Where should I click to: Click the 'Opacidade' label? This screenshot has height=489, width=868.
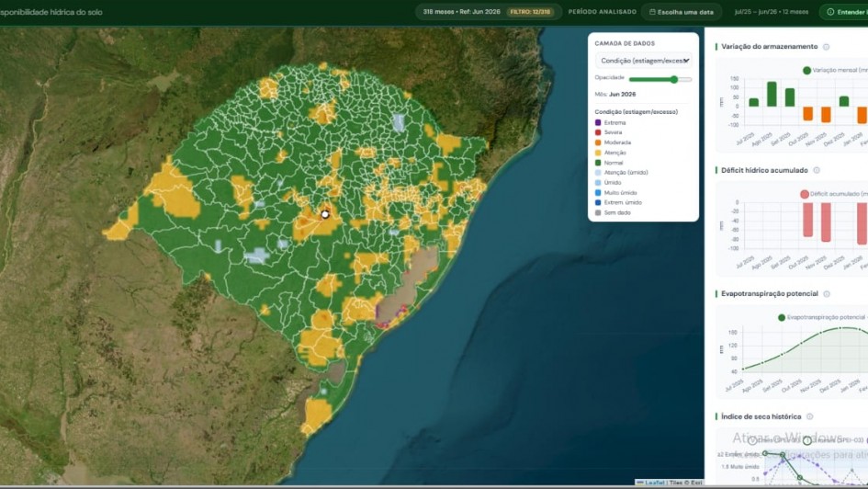click(610, 77)
